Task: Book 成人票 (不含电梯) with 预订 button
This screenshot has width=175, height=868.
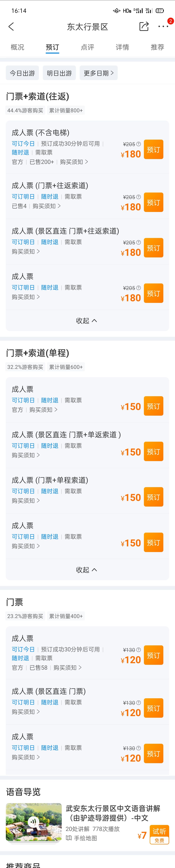Action: coord(153,149)
